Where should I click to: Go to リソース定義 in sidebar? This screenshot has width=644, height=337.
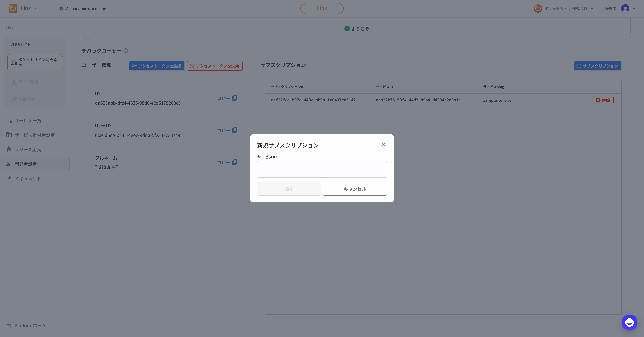(x=28, y=150)
